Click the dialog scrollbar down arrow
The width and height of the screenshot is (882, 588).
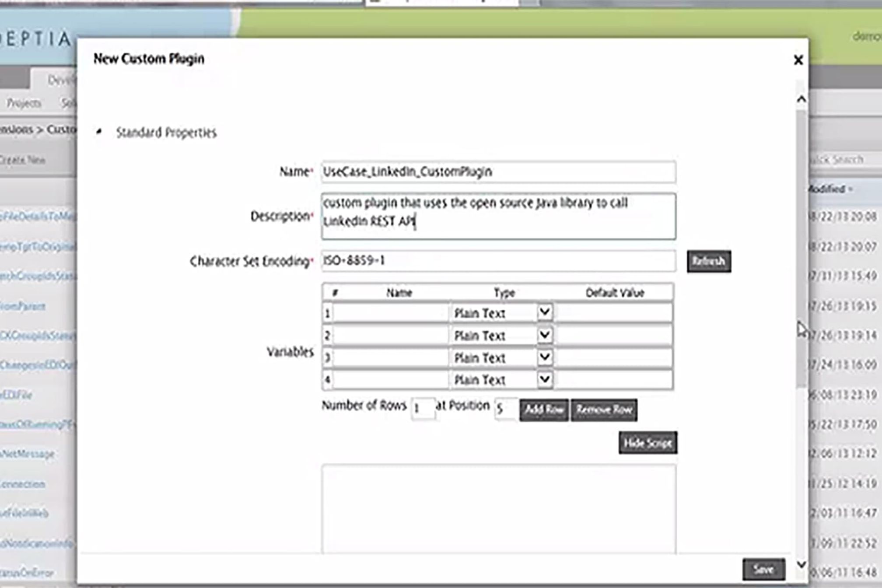(801, 564)
